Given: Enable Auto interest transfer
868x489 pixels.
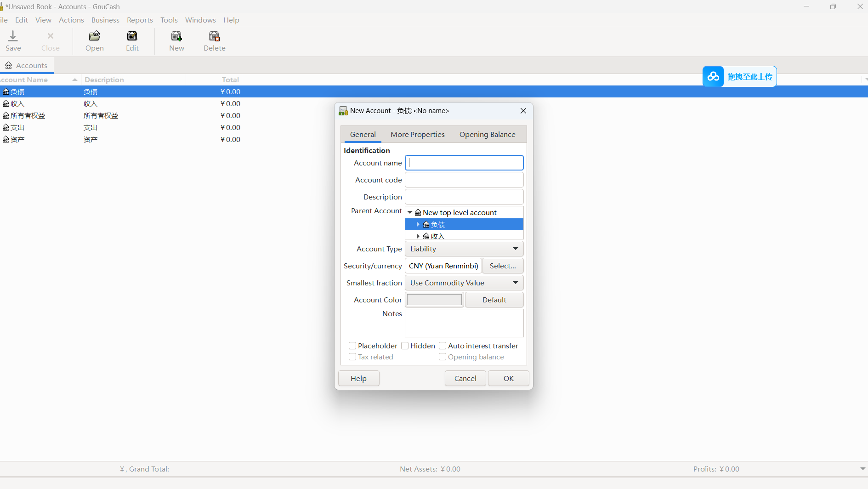Looking at the screenshot, I should (x=443, y=346).
